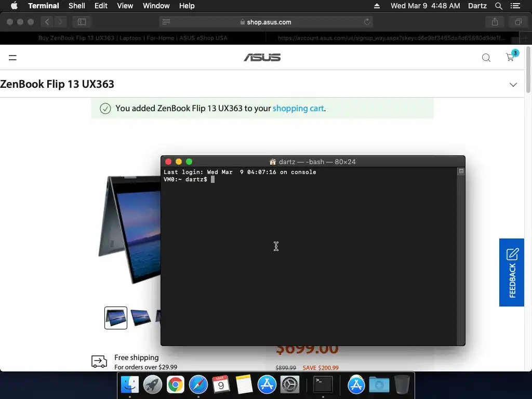
Task: Open the Window menu
Action: (x=156, y=6)
